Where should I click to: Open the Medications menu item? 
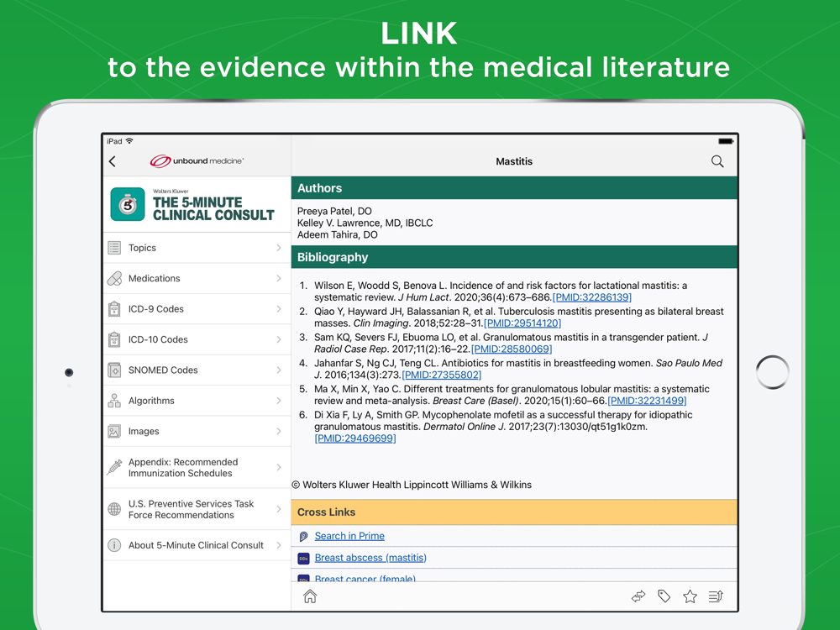click(x=197, y=278)
